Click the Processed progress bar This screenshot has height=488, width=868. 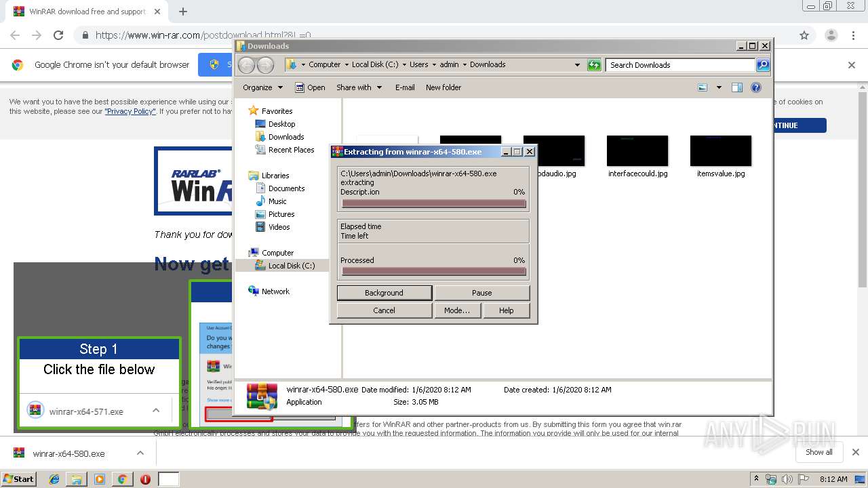point(433,271)
